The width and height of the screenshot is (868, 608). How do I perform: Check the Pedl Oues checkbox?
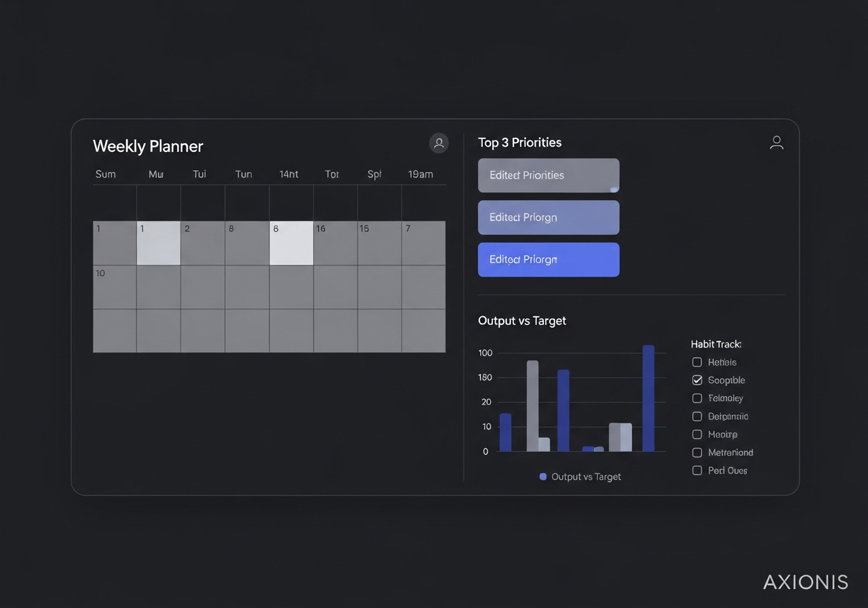point(696,470)
